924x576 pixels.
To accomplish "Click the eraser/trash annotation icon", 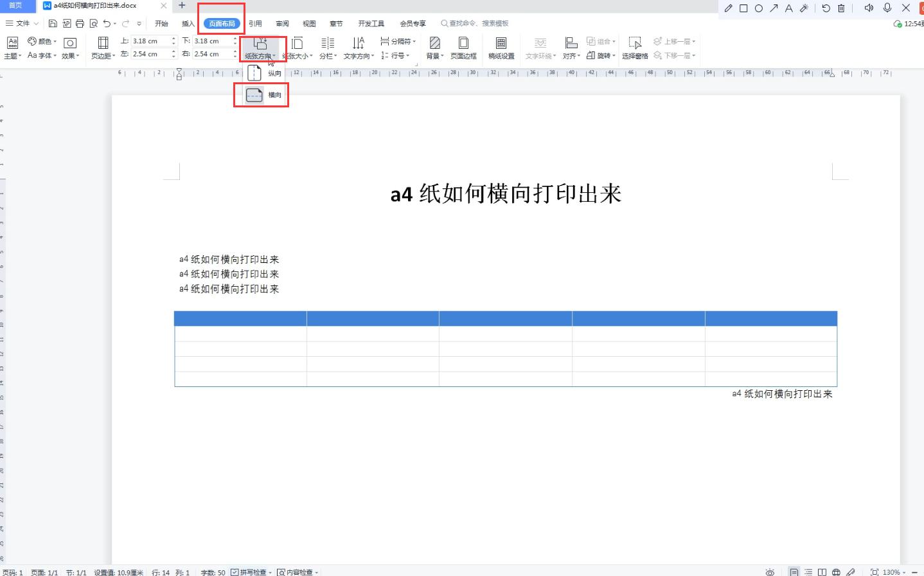I will pyautogui.click(x=841, y=8).
